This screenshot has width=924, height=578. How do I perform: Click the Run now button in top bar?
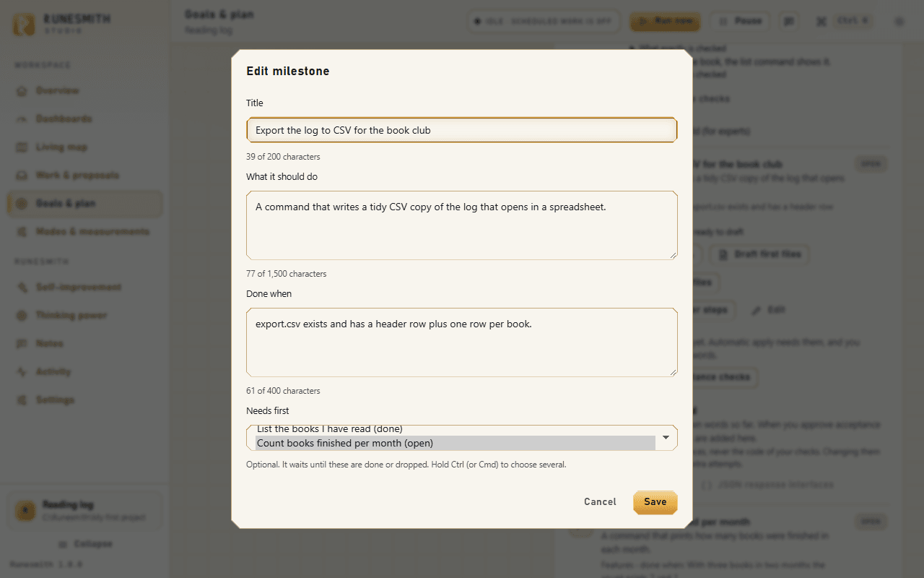pyautogui.click(x=665, y=22)
